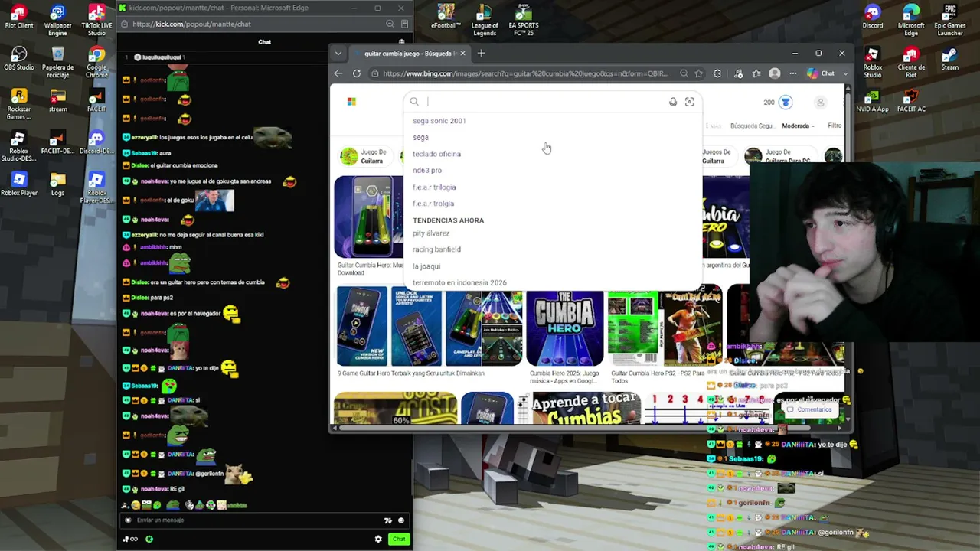Open Roblox Studio desktop shortcut at right
Screen dimensions: 980x551
(873, 62)
